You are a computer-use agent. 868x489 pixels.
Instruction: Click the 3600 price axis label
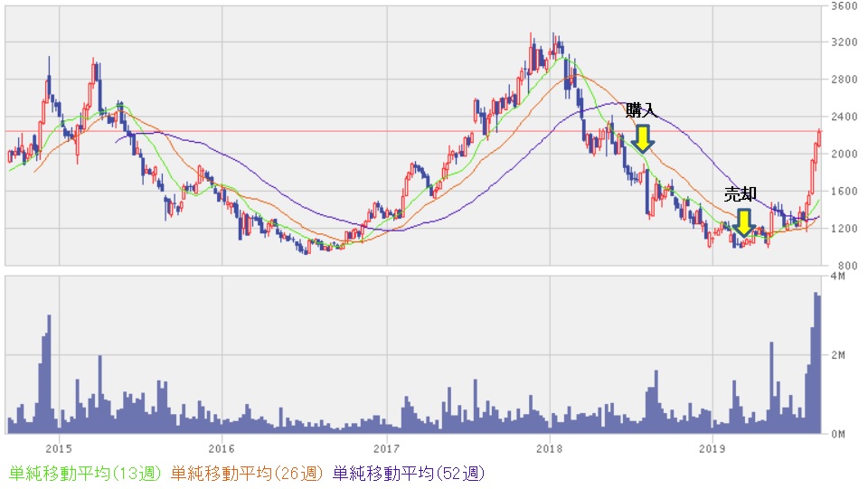[x=844, y=6]
